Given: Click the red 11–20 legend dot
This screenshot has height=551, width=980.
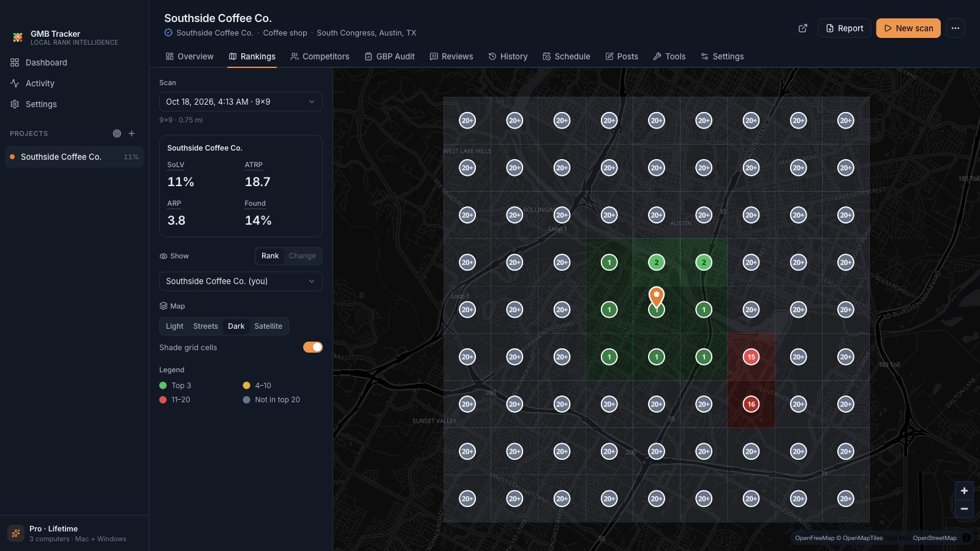Looking at the screenshot, I should pos(163,400).
